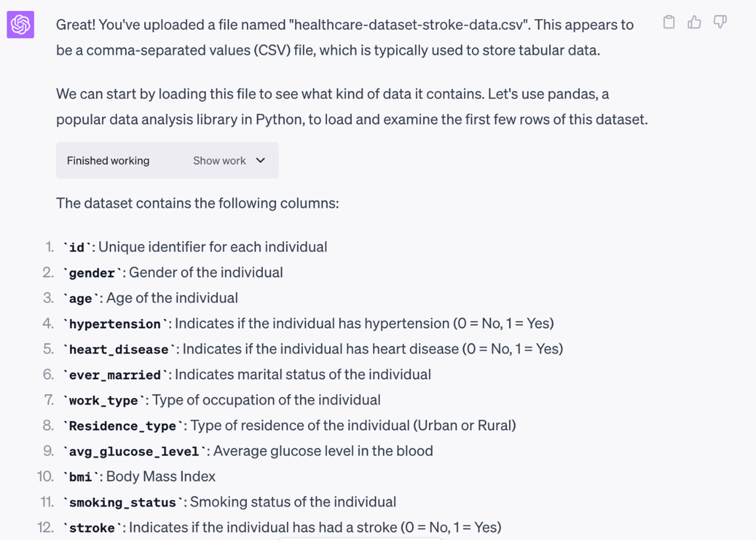
Task: Give thumbs up feedback on the response
Action: (695, 22)
